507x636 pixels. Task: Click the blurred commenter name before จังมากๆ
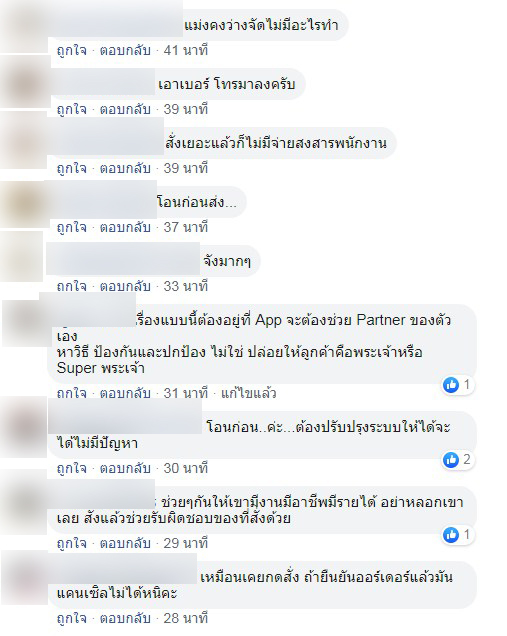coord(123,259)
